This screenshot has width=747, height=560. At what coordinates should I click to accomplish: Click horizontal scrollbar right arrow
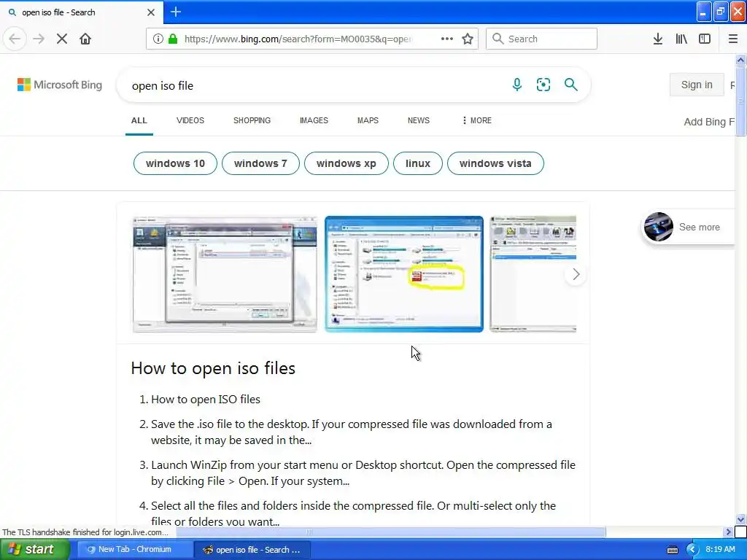728,532
